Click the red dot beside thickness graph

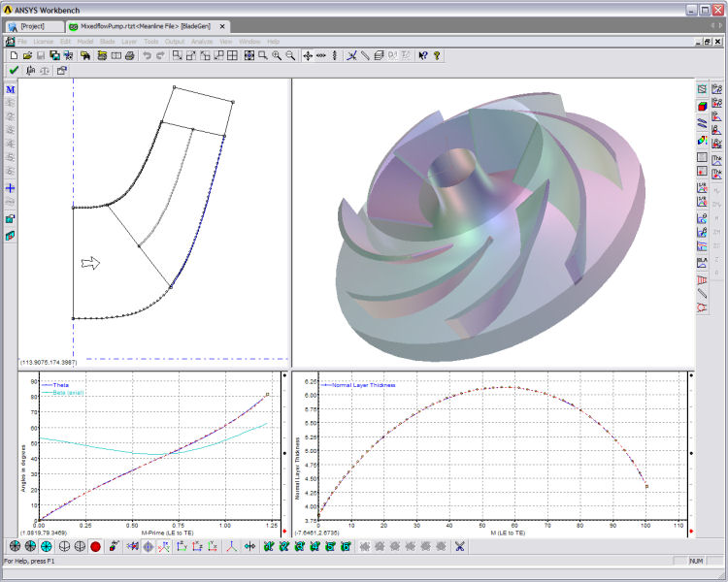[x=691, y=531]
